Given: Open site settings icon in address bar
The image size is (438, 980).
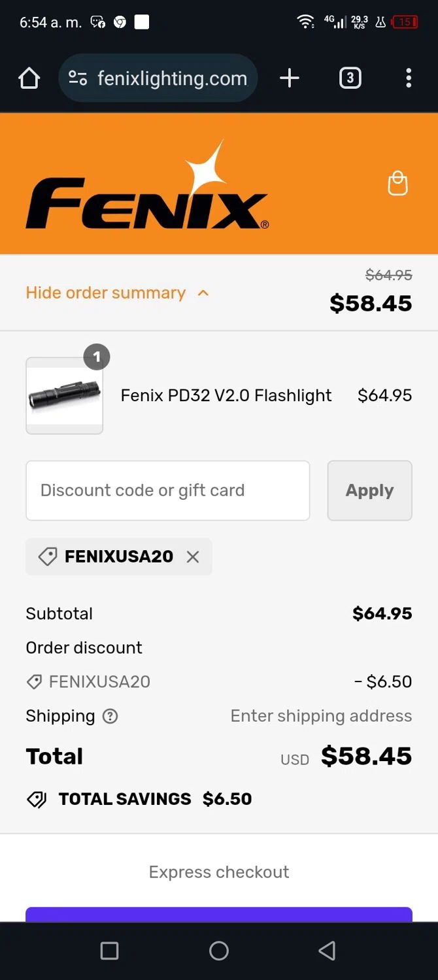Looking at the screenshot, I should point(78,78).
